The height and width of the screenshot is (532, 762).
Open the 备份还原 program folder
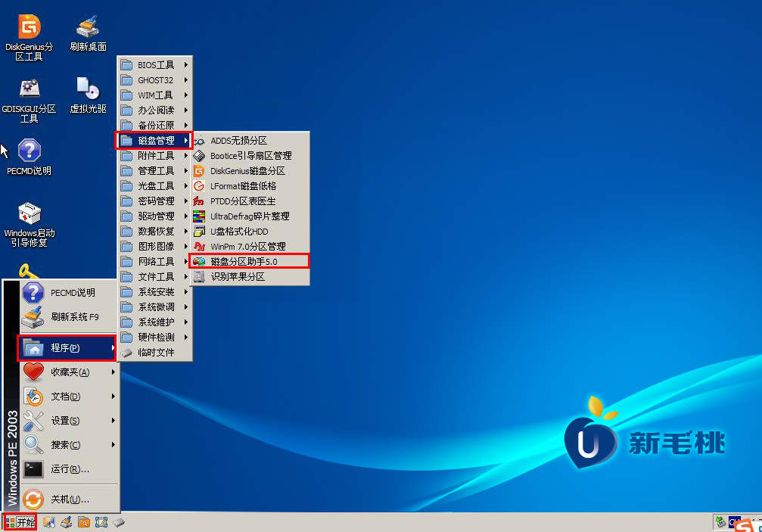click(155, 126)
